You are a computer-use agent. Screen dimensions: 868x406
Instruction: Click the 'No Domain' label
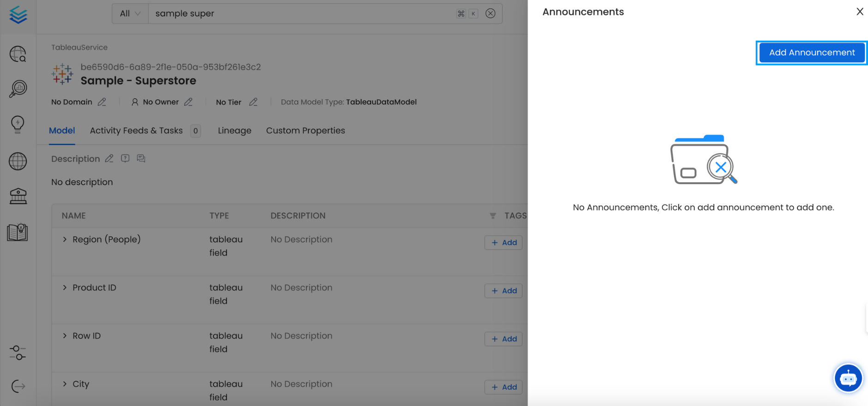pos(72,102)
